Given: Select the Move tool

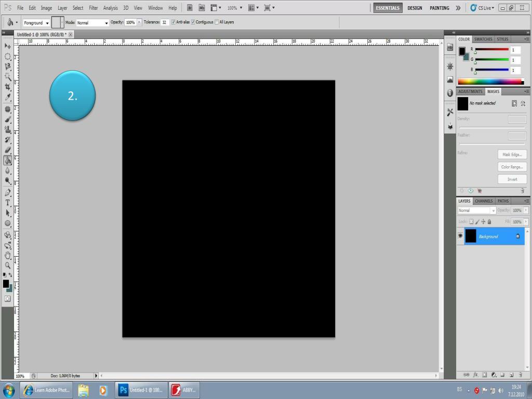Looking at the screenshot, I should [x=7, y=46].
